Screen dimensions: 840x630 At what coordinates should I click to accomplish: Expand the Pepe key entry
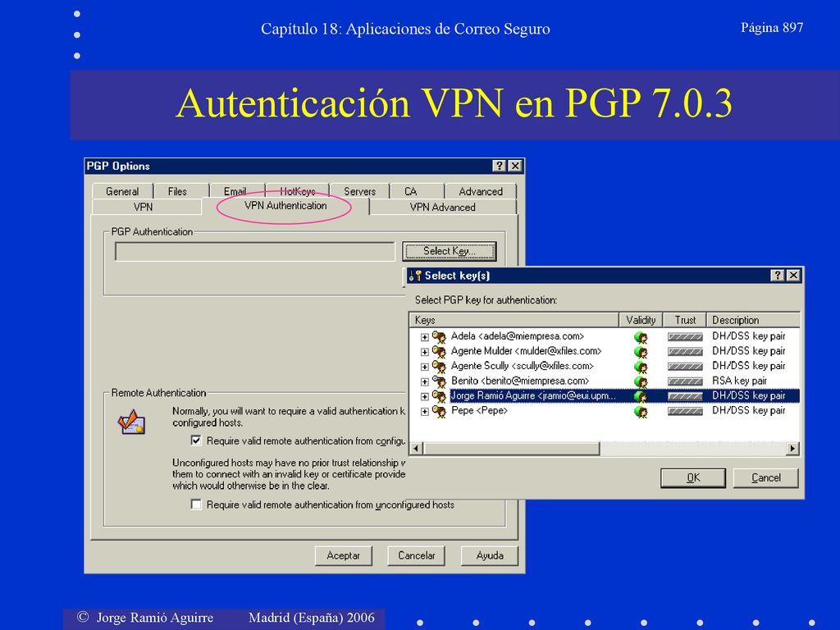tap(424, 412)
